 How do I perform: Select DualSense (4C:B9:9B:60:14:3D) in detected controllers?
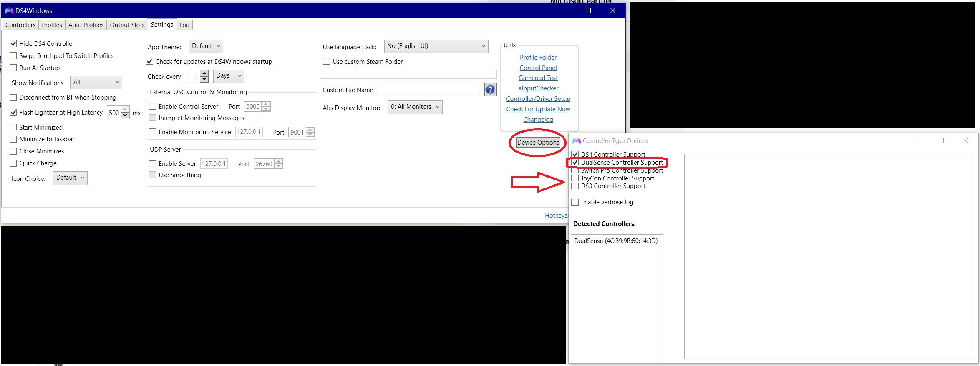(616, 241)
